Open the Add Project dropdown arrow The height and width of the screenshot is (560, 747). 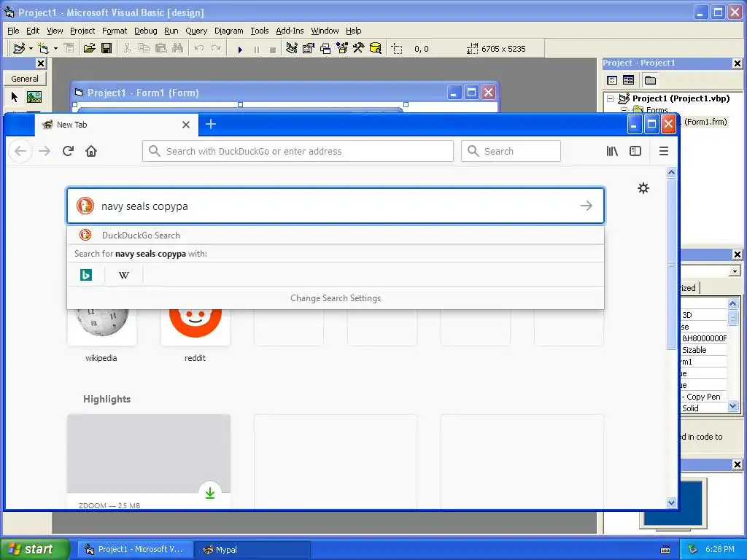point(31,49)
